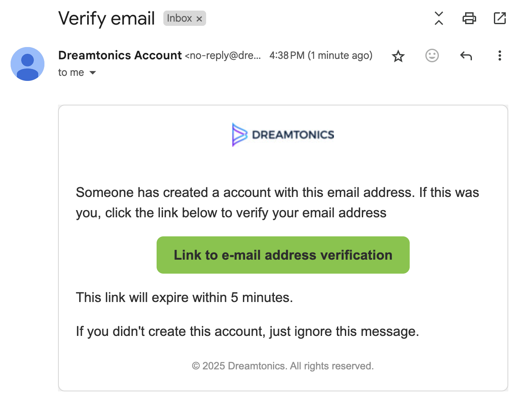Reply to the Dreamtonics email
The height and width of the screenshot is (413, 532).
pos(466,55)
